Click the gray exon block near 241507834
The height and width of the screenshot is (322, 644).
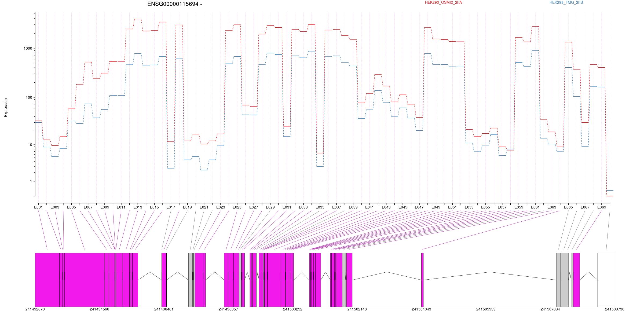558,280
